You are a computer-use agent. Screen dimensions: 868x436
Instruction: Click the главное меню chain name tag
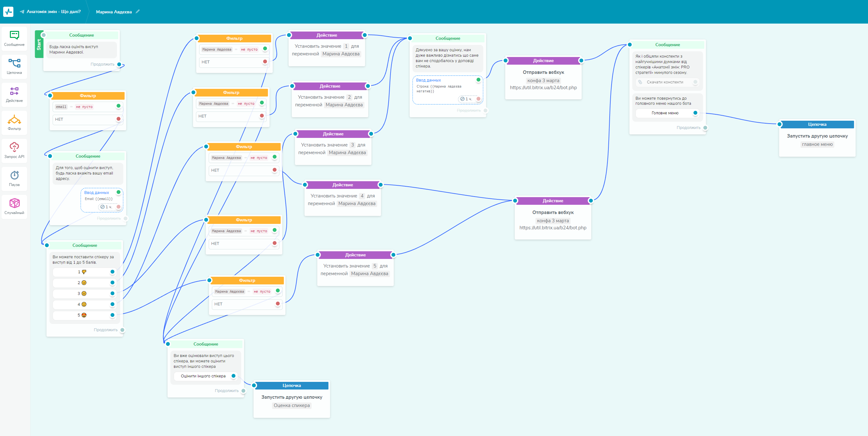coord(817,145)
